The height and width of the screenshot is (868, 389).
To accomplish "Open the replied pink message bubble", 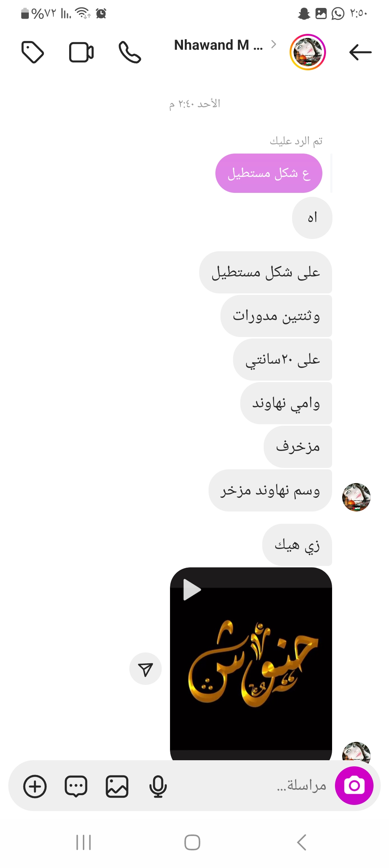I will coord(269,173).
